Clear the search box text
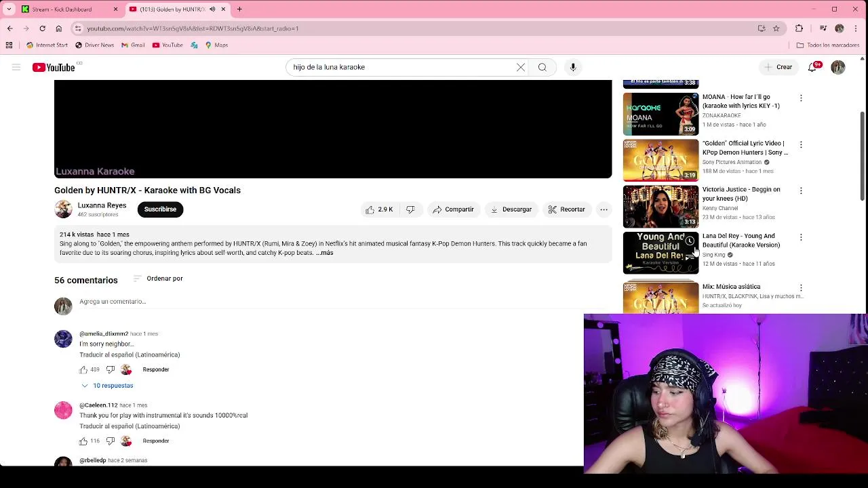Image resolution: width=868 pixels, height=488 pixels. pos(520,67)
